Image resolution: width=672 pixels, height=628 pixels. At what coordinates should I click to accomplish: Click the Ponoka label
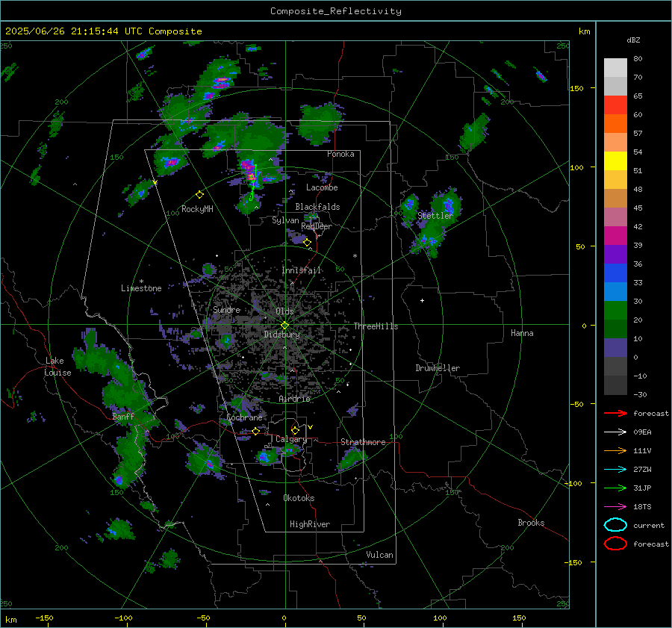click(x=340, y=154)
